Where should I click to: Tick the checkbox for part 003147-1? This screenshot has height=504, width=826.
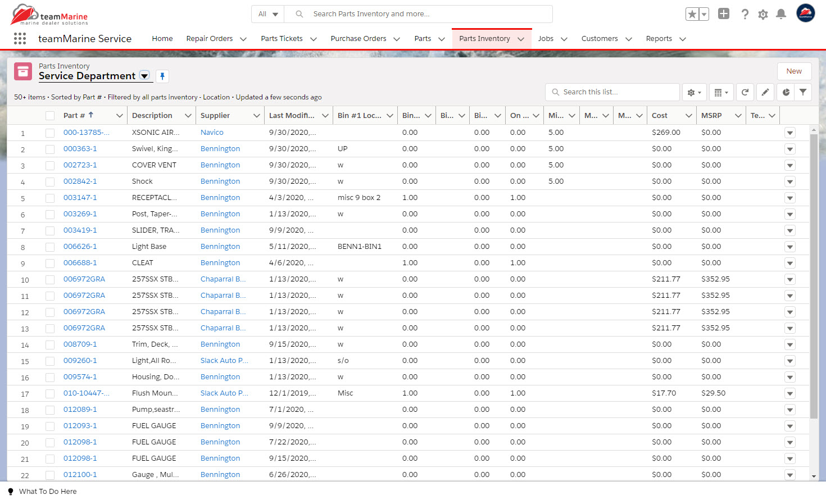[50, 198]
